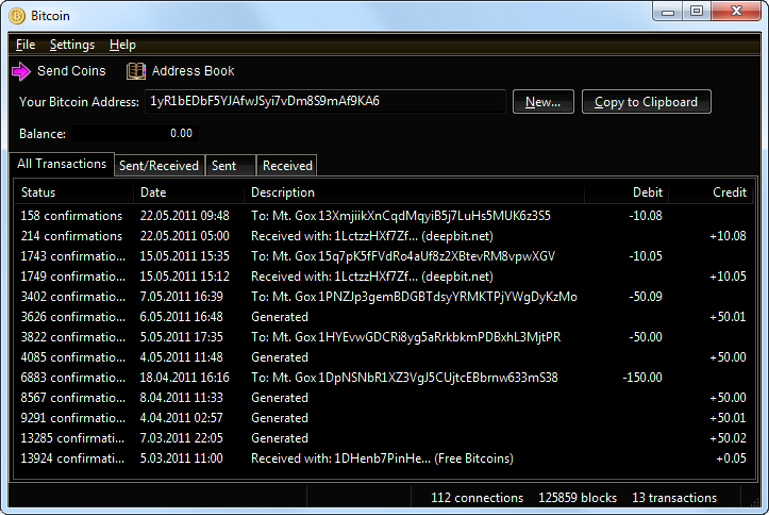Switch to the All Transactions tab
The image size is (769, 515).
[62, 164]
